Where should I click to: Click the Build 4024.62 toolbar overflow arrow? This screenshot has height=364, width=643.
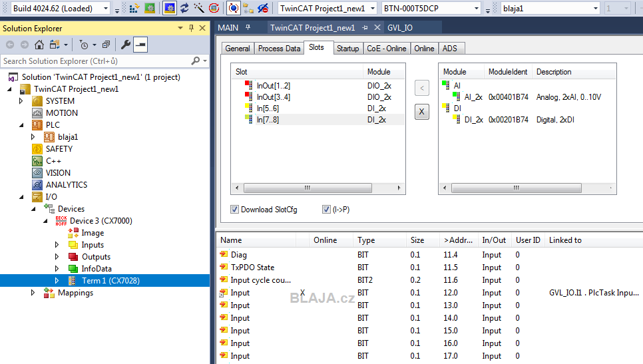point(117,10)
